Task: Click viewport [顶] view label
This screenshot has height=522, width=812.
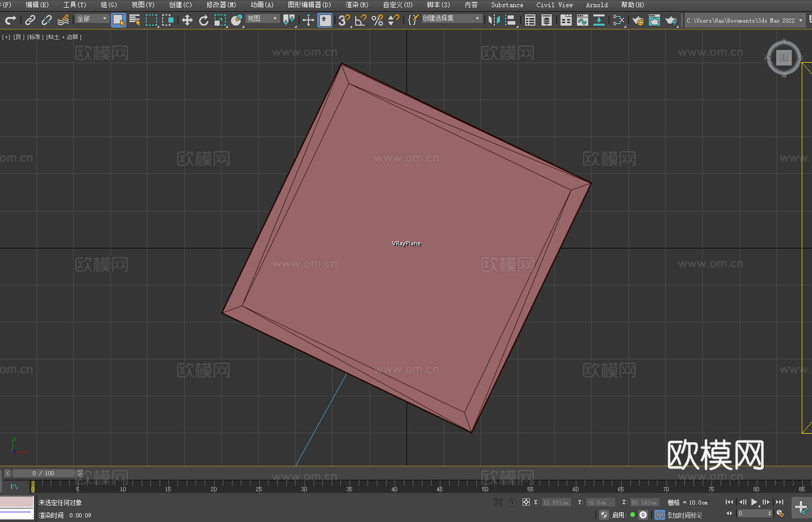Action: [x=19, y=37]
